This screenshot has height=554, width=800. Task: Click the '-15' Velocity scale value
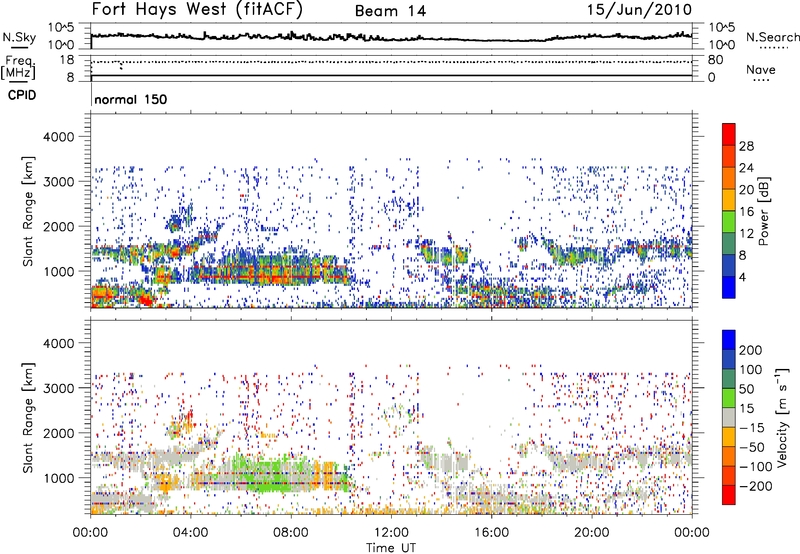pyautogui.click(x=752, y=428)
